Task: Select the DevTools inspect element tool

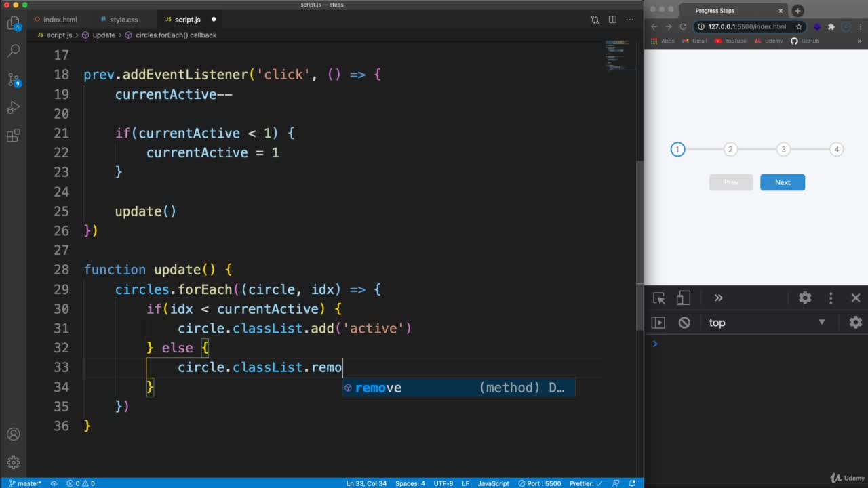Action: 658,298
